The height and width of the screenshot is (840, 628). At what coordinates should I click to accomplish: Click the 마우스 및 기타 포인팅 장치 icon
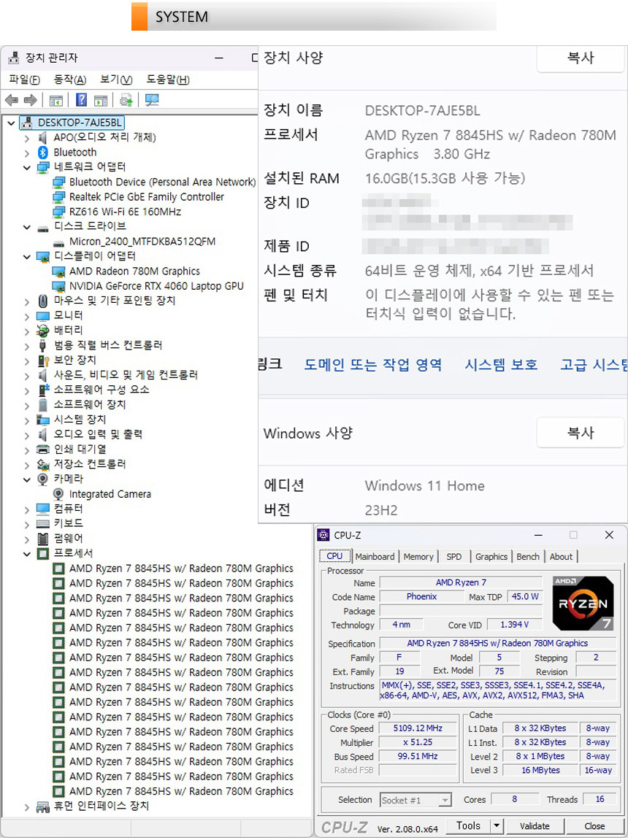pos(43,301)
